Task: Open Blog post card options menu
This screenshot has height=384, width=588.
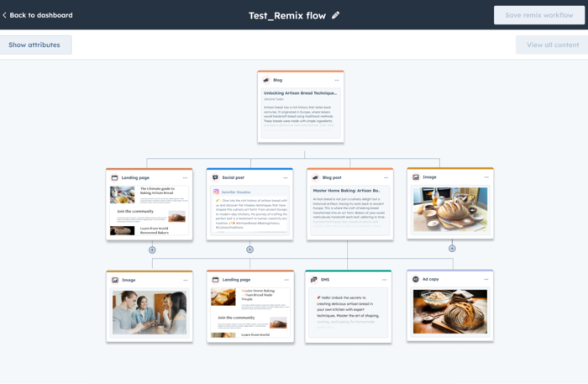Action: (386, 178)
